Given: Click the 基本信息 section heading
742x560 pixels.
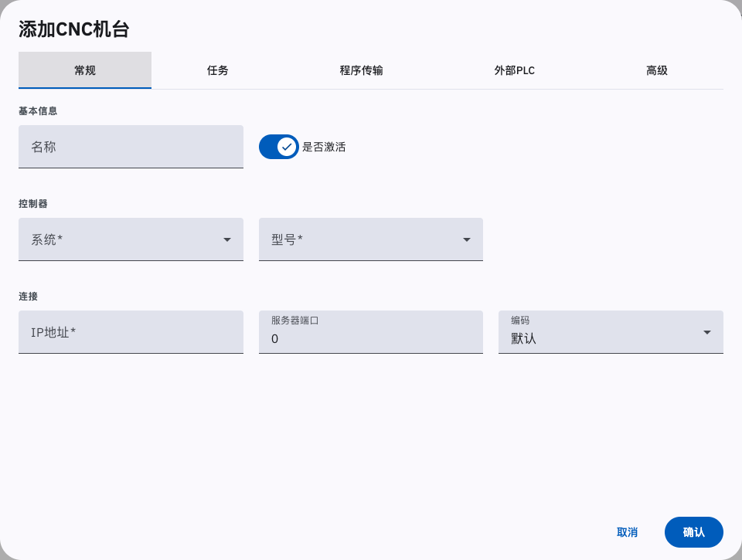Looking at the screenshot, I should coord(38,111).
